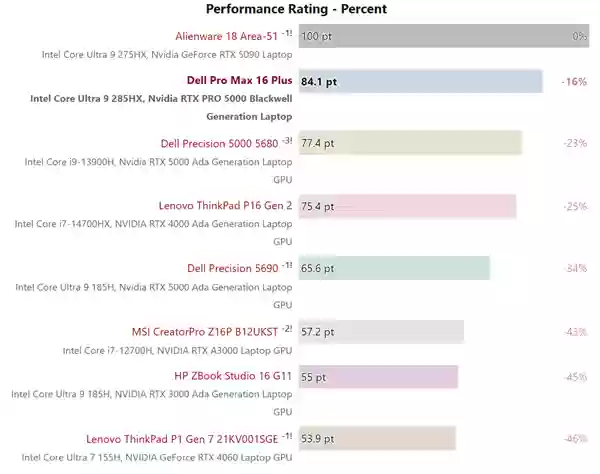Select the purple 55 pt bar
This screenshot has width=600, height=474.
pos(378,377)
